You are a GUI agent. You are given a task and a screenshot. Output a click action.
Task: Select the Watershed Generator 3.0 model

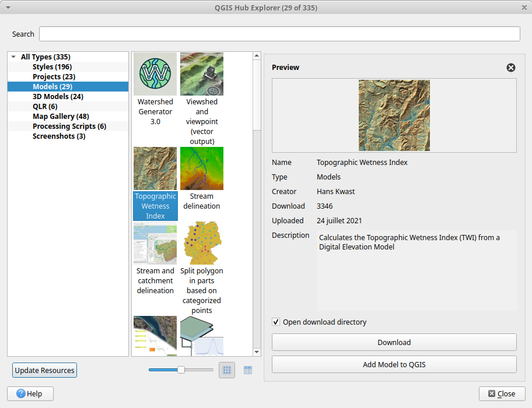pos(155,74)
